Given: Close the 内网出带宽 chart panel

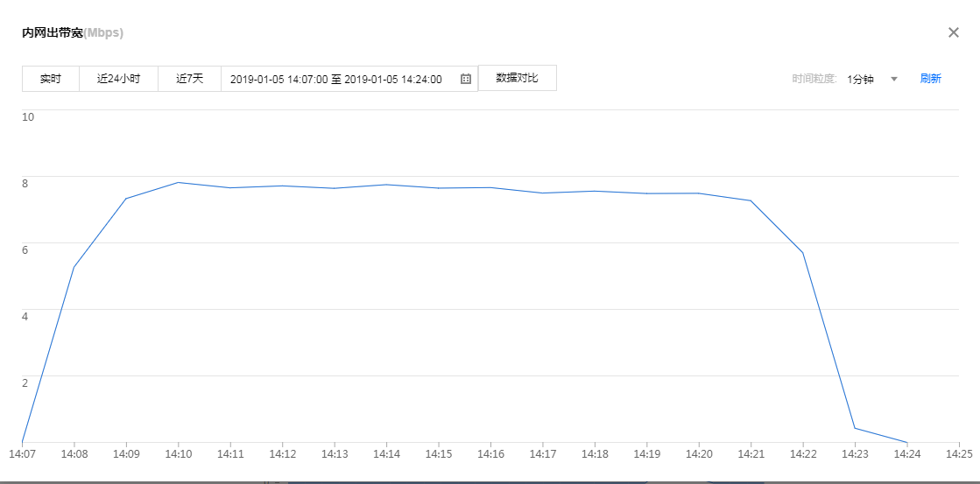Looking at the screenshot, I should pyautogui.click(x=954, y=32).
